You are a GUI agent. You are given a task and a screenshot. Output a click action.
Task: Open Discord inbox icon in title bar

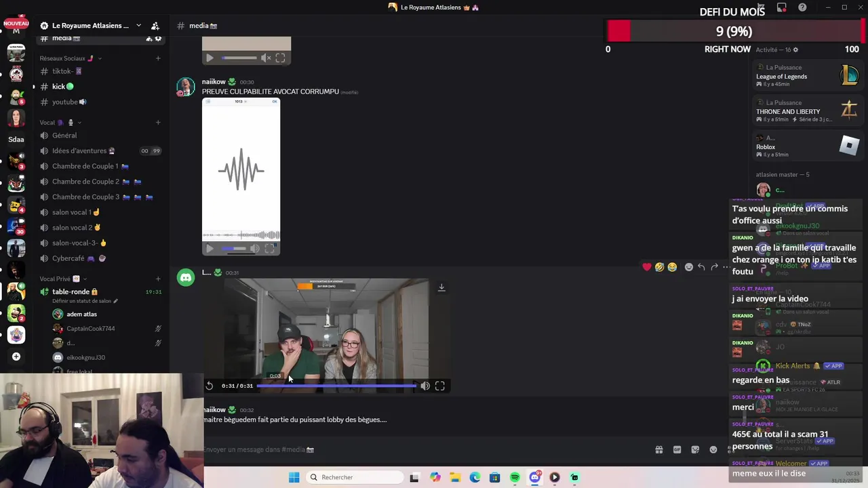(x=782, y=7)
